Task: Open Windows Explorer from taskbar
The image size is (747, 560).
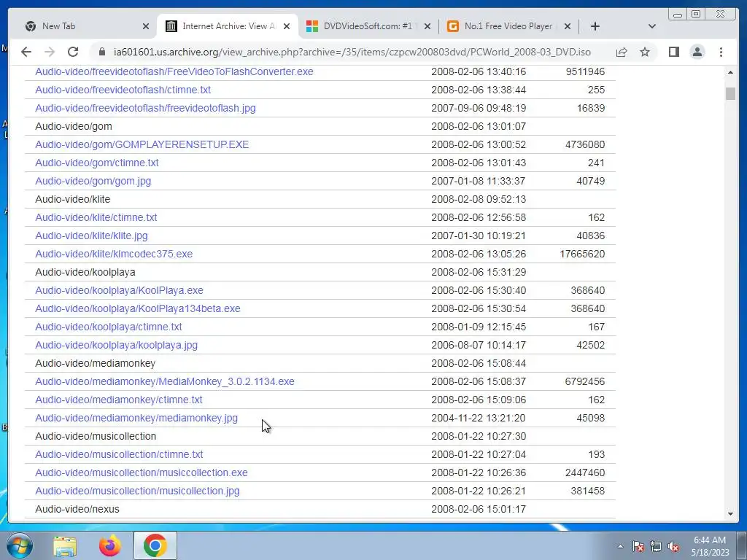Action: (65, 545)
